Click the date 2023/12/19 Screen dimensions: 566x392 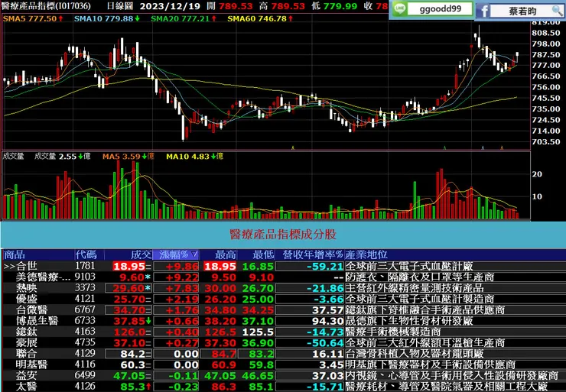pyautogui.click(x=170, y=6)
